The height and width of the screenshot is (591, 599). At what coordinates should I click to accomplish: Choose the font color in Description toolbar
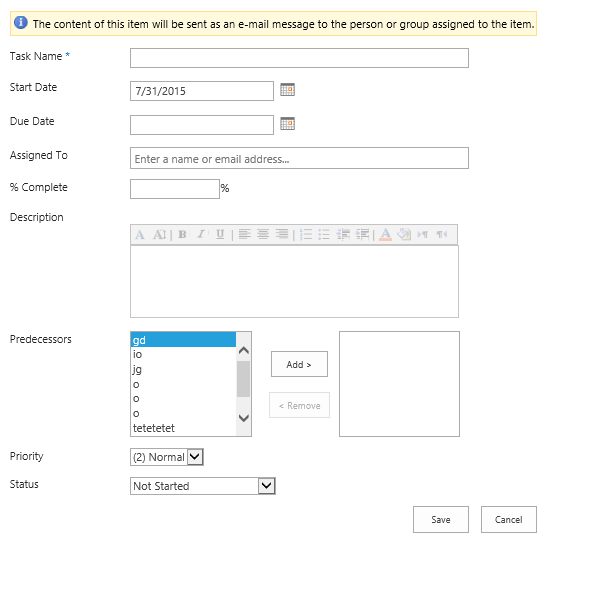pos(385,234)
